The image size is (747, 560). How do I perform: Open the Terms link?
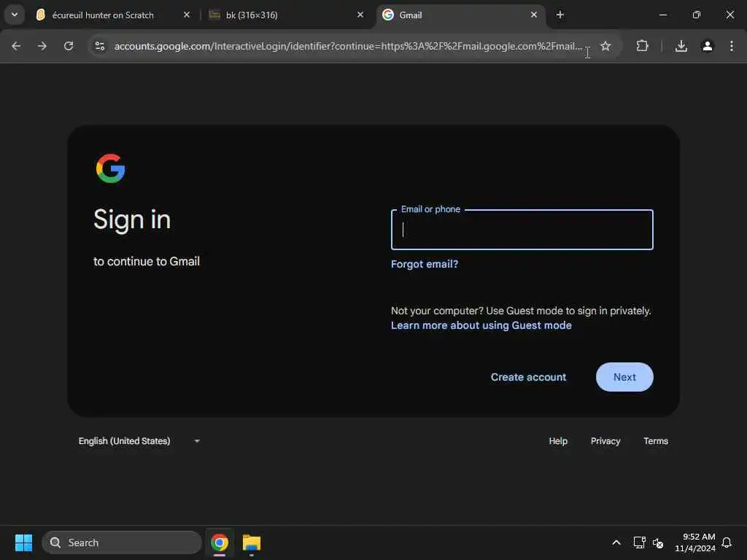pyautogui.click(x=656, y=441)
